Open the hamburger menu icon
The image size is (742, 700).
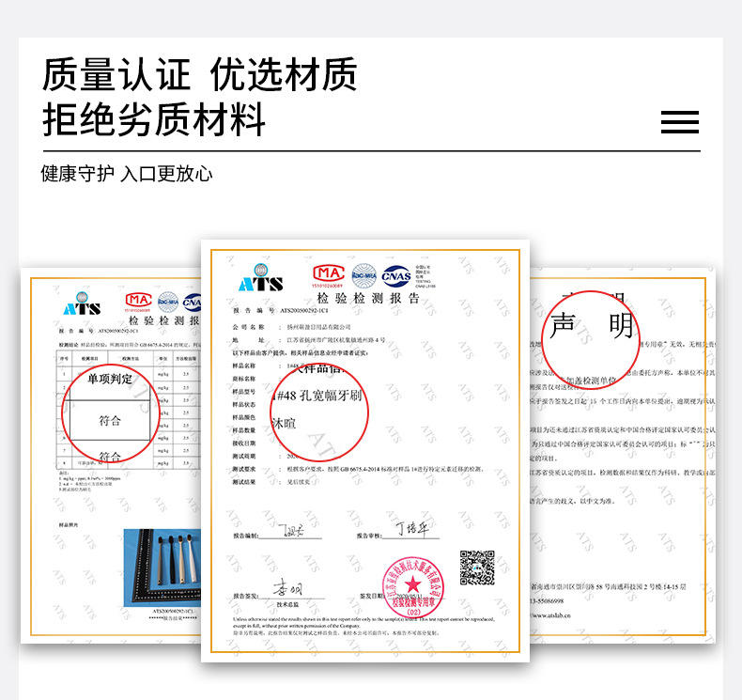click(679, 122)
